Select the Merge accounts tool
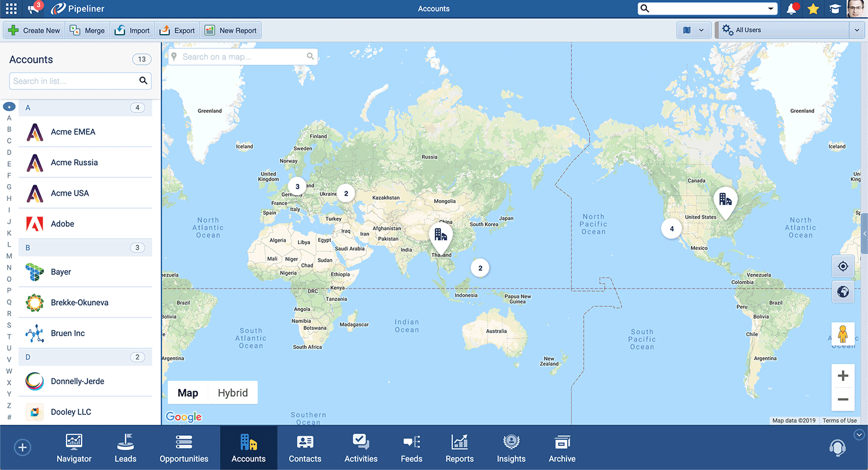Image resolution: width=868 pixels, height=470 pixels. pos(87,30)
